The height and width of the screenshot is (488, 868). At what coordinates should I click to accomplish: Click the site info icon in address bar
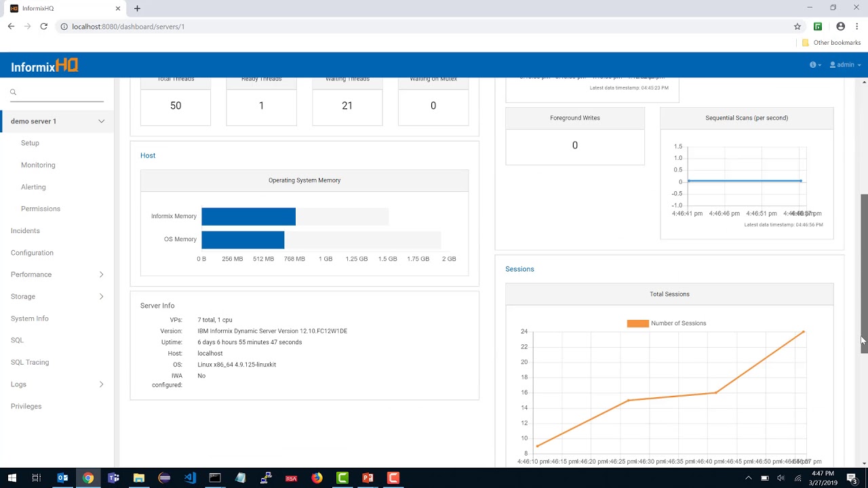pyautogui.click(x=64, y=26)
